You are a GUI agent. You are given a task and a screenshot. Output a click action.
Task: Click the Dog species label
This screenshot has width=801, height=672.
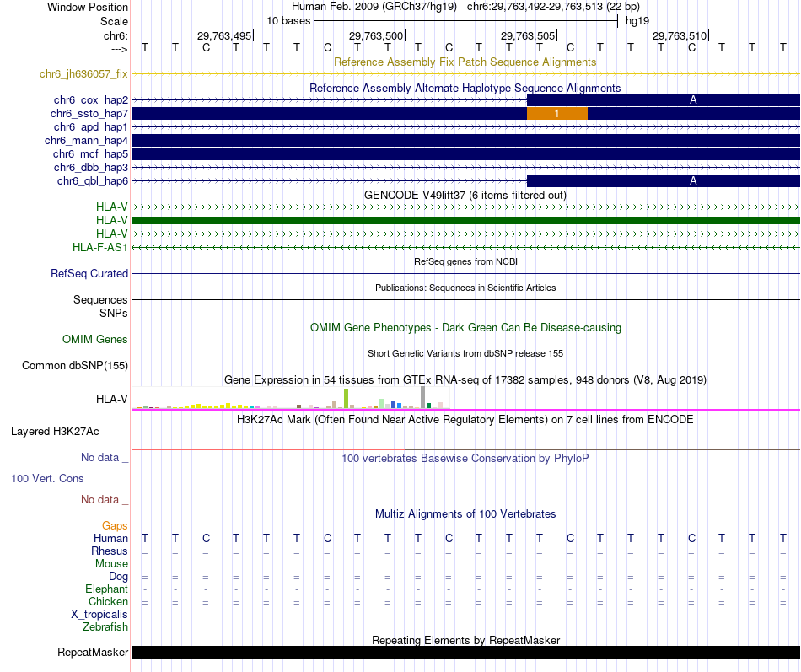tap(118, 577)
